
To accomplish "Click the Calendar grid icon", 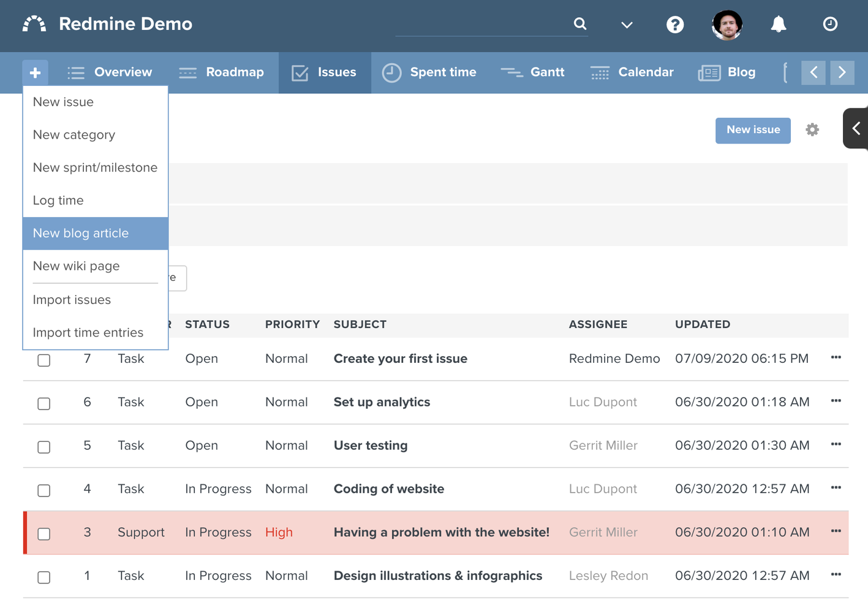I will tap(600, 73).
